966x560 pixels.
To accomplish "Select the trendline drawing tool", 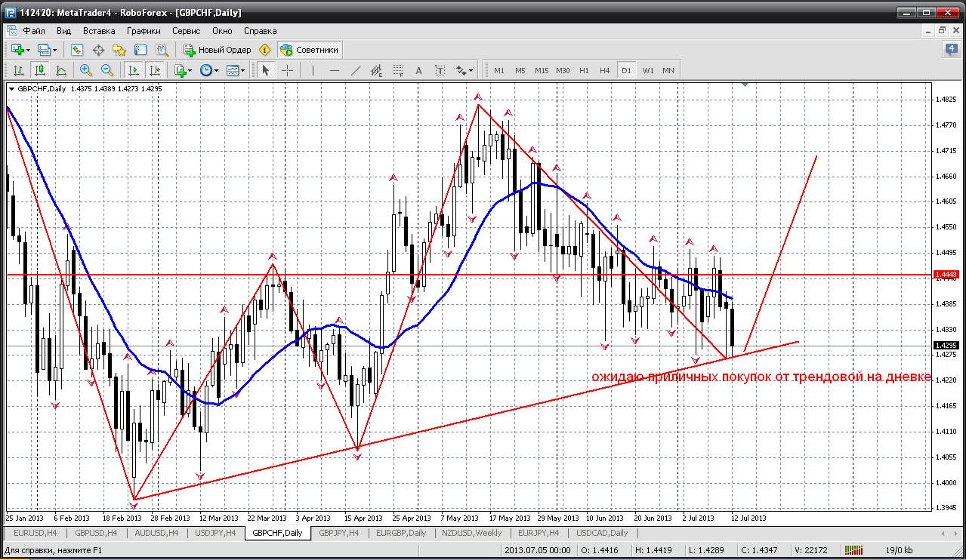I will click(356, 70).
